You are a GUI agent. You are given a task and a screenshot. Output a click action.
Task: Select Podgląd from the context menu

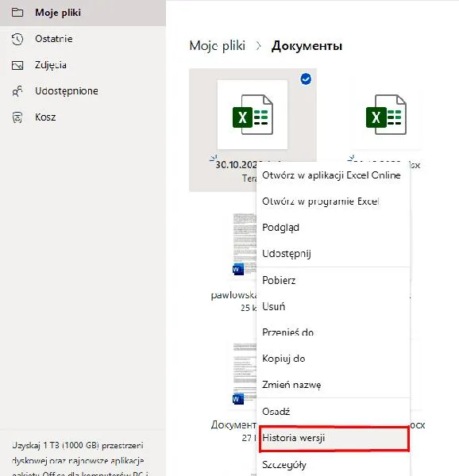pyautogui.click(x=333, y=228)
